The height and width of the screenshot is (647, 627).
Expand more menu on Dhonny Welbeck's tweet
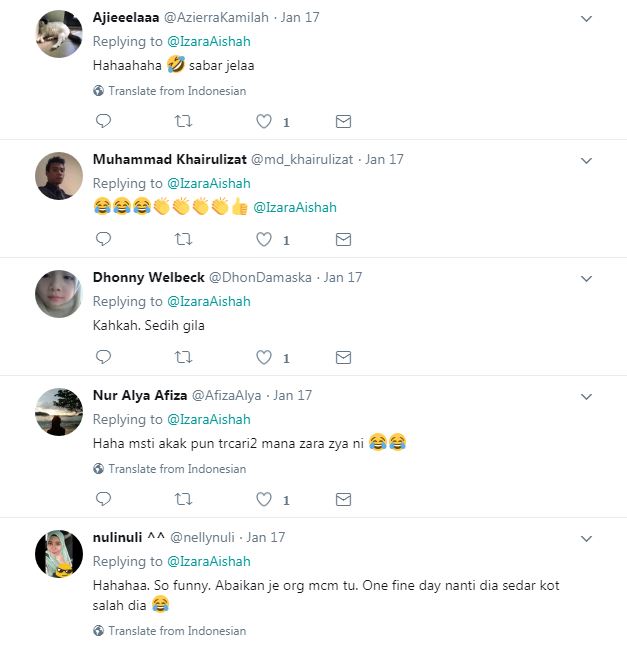(586, 277)
